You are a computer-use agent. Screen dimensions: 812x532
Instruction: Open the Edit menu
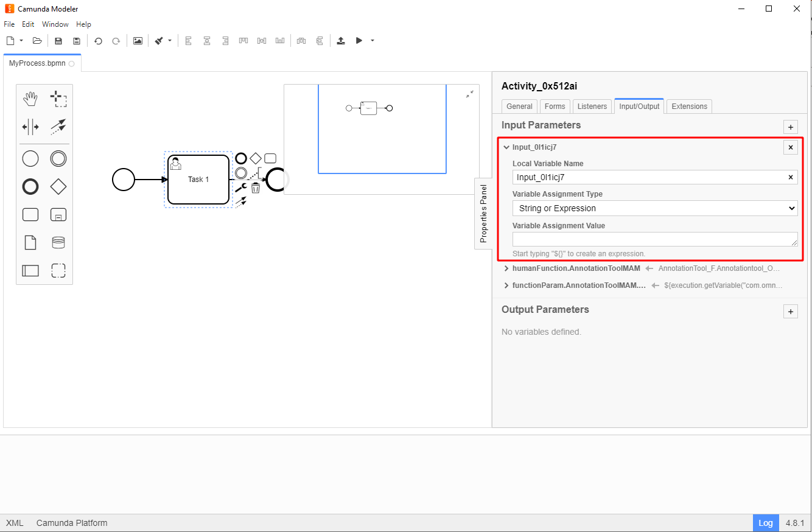(x=28, y=24)
